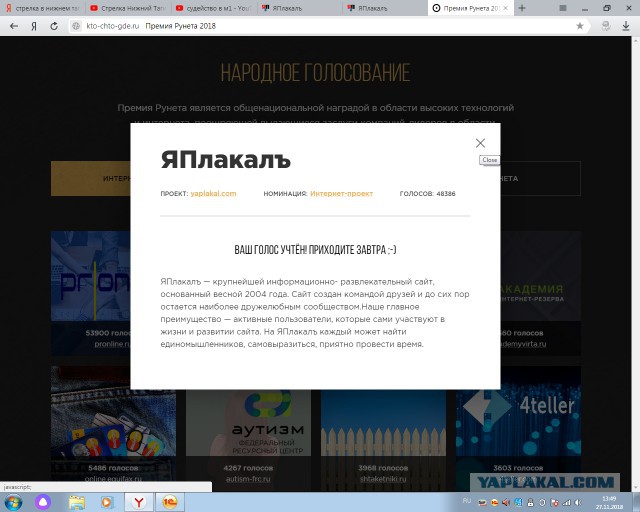The image size is (640, 512).
Task: Open site info icon before kto-chto-gde.ru
Action: [76, 26]
